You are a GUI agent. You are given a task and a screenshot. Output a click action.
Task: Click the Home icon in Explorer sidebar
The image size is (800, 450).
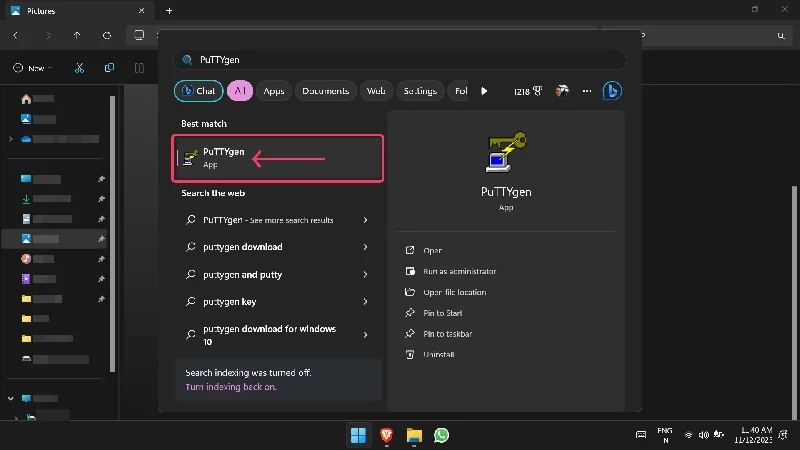pyautogui.click(x=26, y=99)
